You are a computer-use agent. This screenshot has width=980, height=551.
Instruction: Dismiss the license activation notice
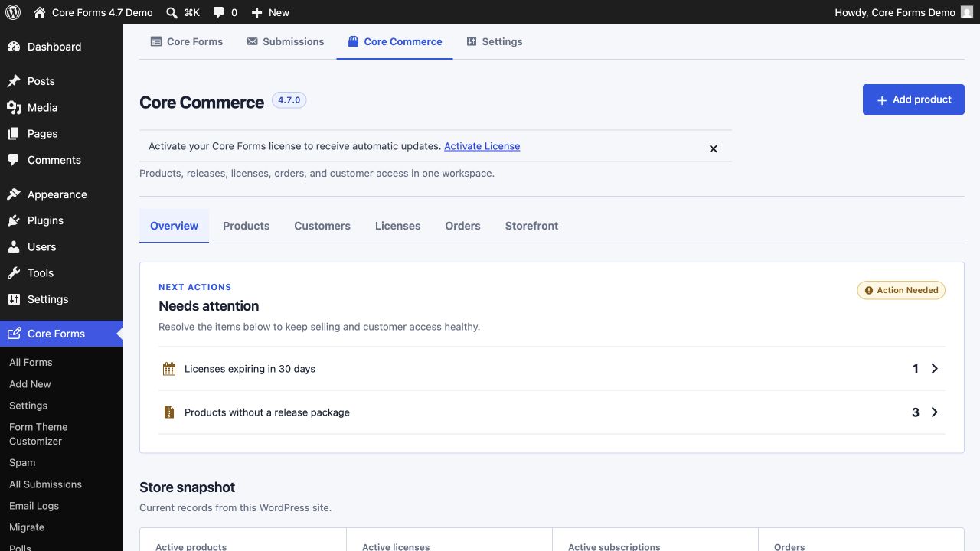pos(713,149)
